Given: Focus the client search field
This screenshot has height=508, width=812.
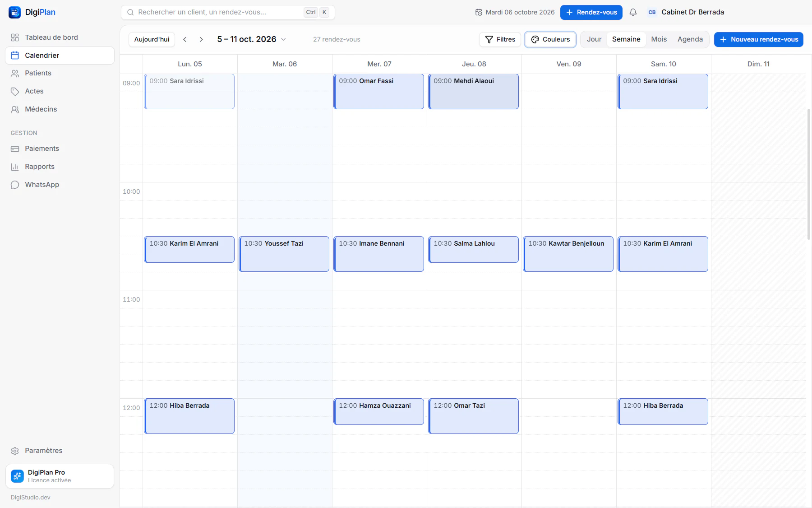Looking at the screenshot, I should pyautogui.click(x=228, y=12).
